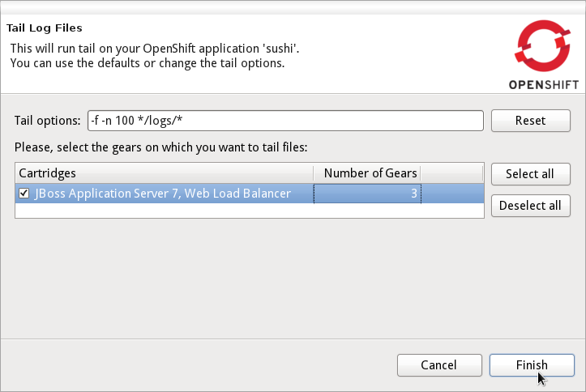The image size is (586, 392).
Task: Toggle the JBoss Application Server 7 checkbox
Action: point(24,194)
